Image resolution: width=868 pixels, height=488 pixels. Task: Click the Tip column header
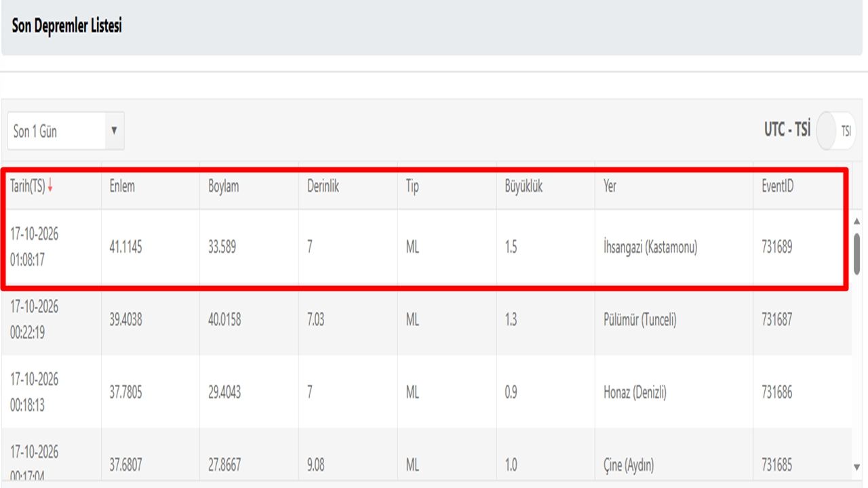(x=412, y=186)
